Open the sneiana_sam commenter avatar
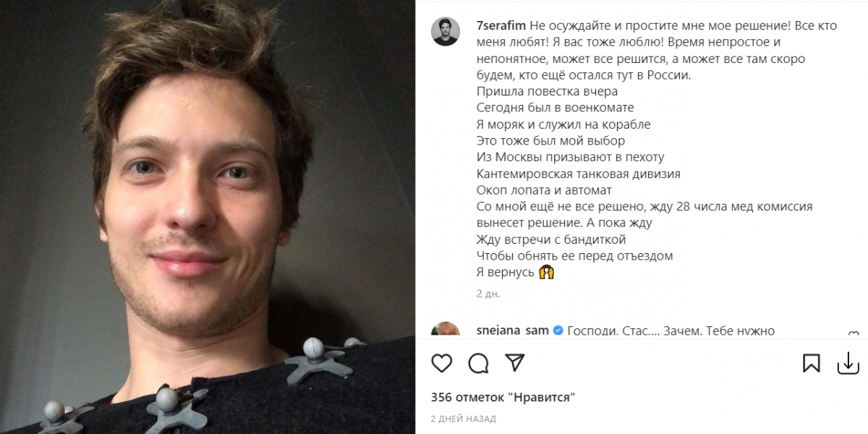The width and height of the screenshot is (868, 434). pyautogui.click(x=446, y=330)
